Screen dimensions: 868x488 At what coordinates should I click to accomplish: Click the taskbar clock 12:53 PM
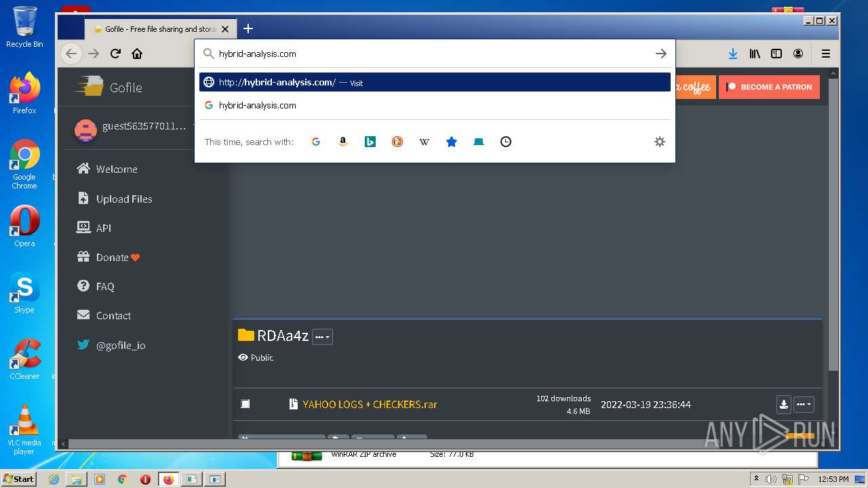(x=833, y=479)
